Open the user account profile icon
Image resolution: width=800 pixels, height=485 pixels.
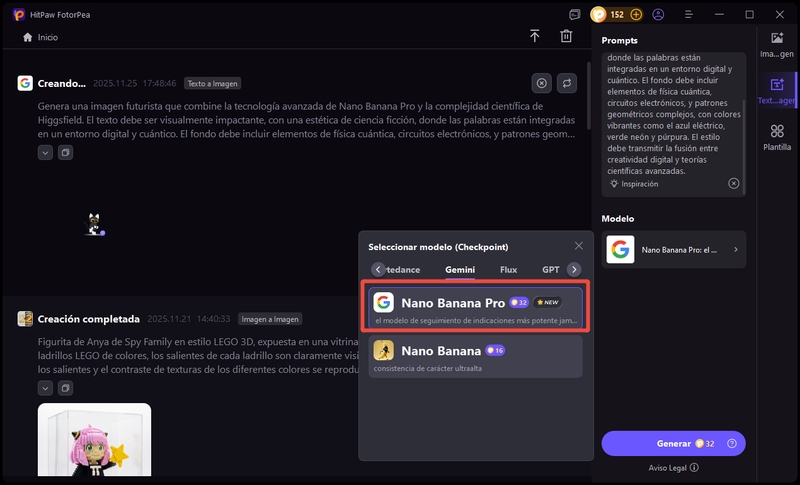pos(658,15)
